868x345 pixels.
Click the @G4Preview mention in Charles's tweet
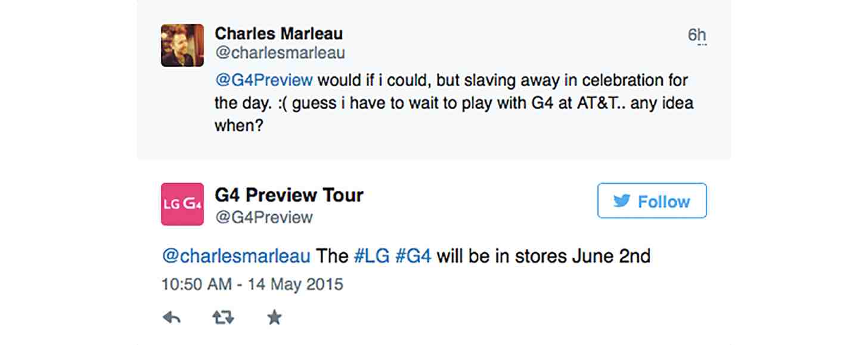pos(263,80)
